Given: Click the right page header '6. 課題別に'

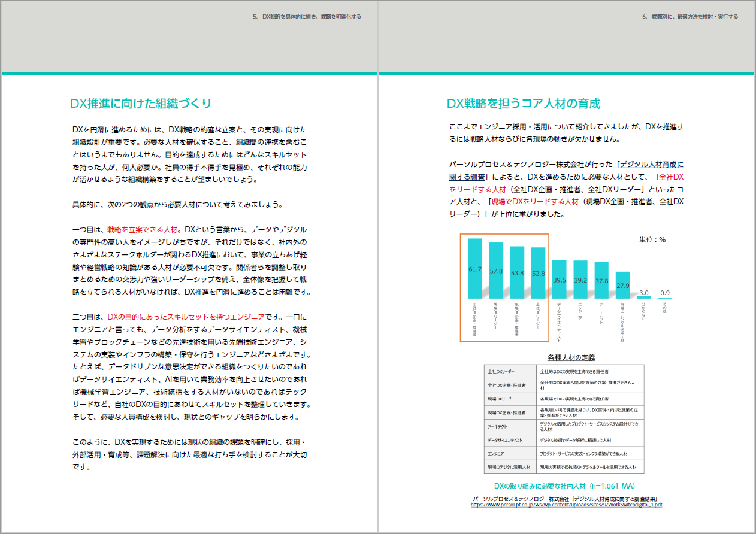Looking at the screenshot, I should point(690,17).
